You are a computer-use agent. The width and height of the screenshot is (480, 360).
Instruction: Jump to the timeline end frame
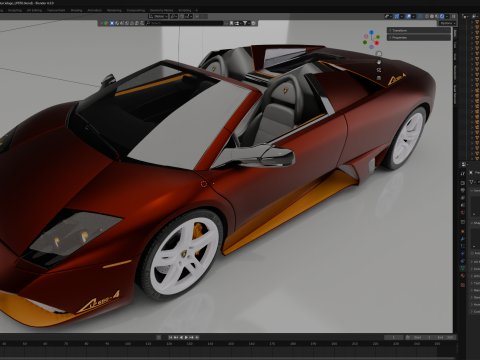[x=197, y=337]
